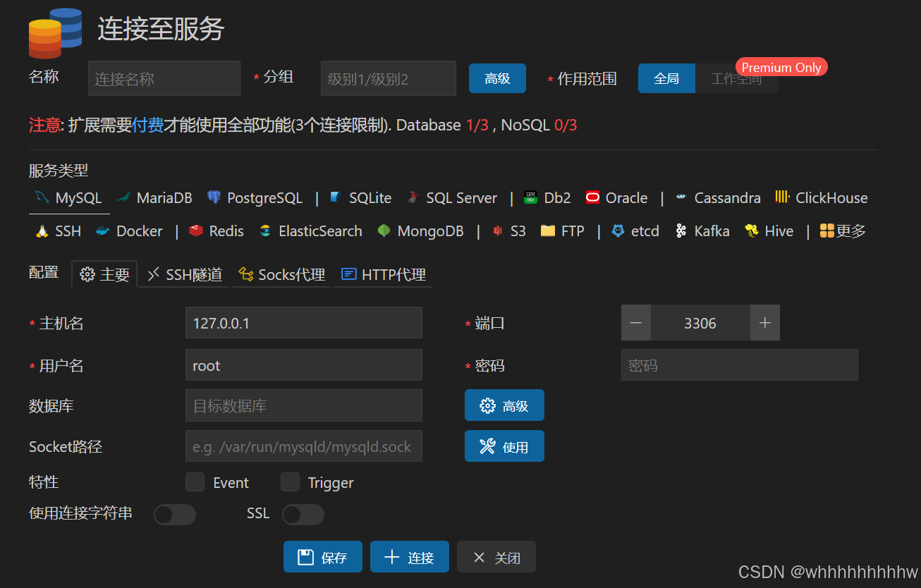Toggle 使用连接字符串 switch

[x=175, y=515]
